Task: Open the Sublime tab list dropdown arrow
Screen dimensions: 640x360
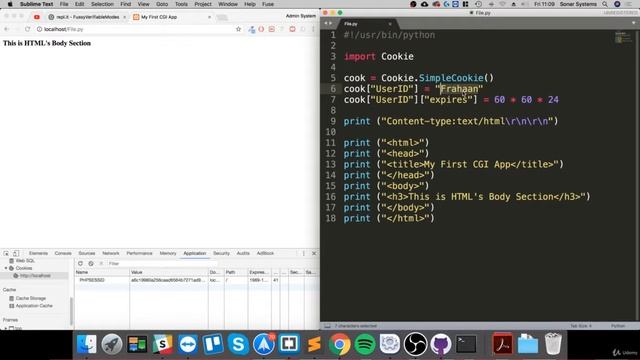Action: pyautogui.click(x=633, y=23)
